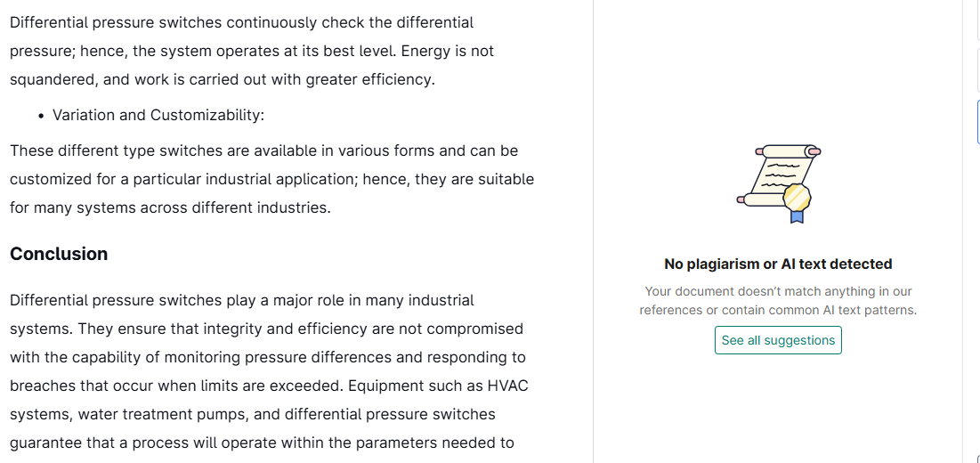The width and height of the screenshot is (980, 463).
Task: Click the "Differential pressure switches play a major role" line
Action: click(242, 301)
